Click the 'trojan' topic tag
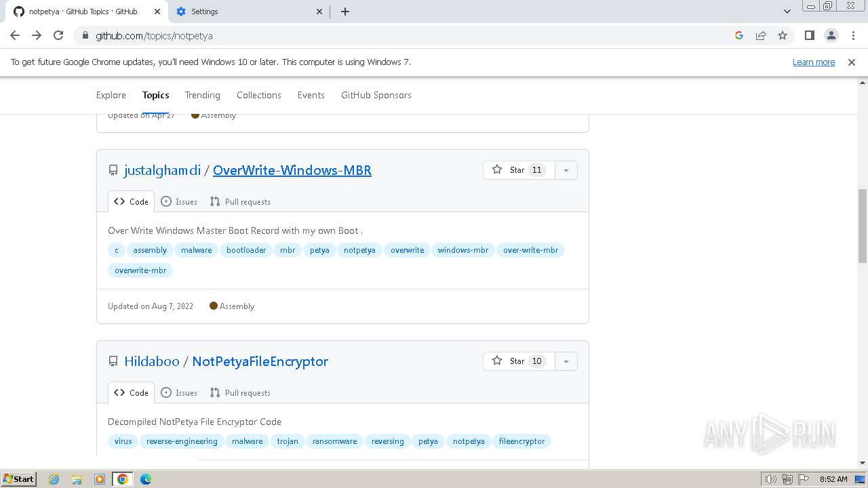The width and height of the screenshot is (868, 488). pos(288,441)
